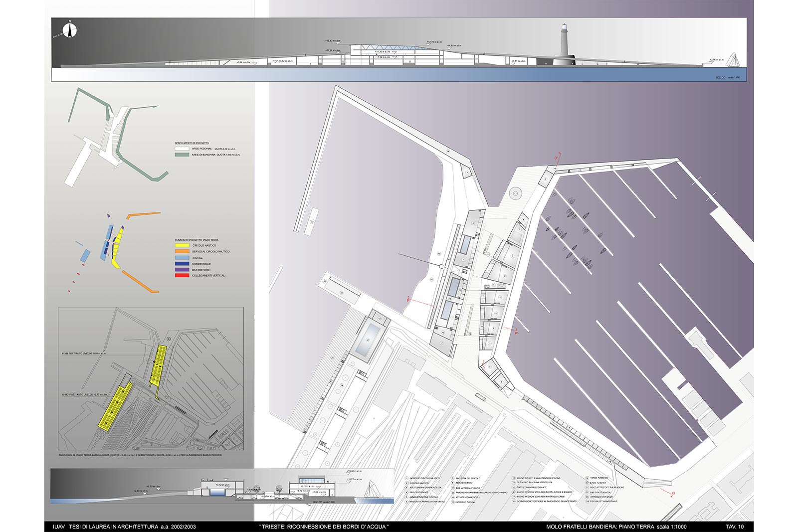Click legend entry 1 'Ingresso circolo nautico'

422,478
